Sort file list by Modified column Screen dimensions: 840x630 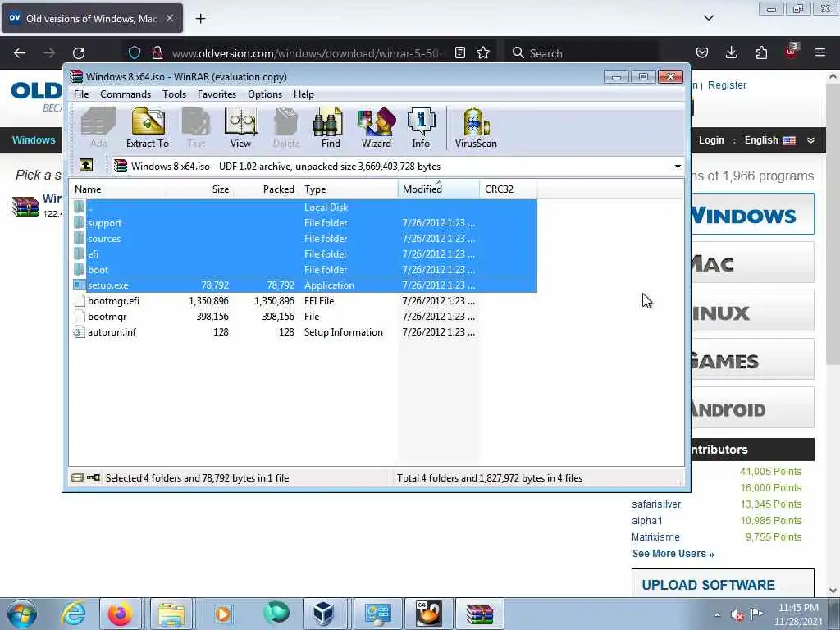coord(439,189)
